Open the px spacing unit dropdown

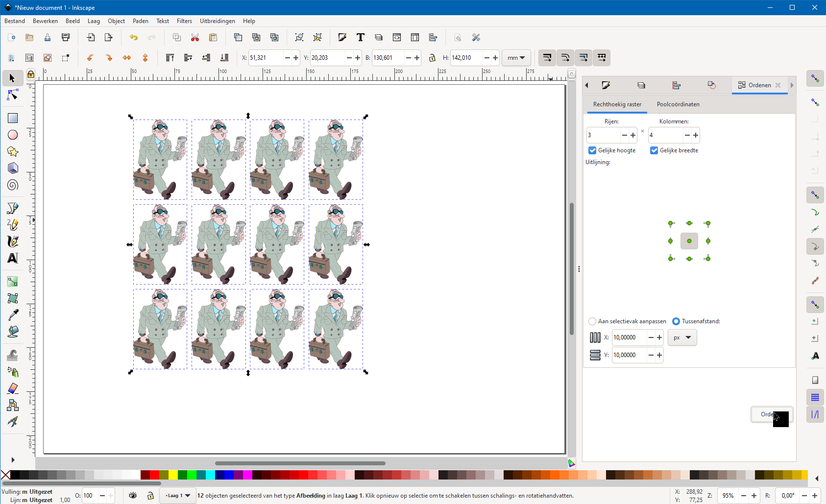682,337
